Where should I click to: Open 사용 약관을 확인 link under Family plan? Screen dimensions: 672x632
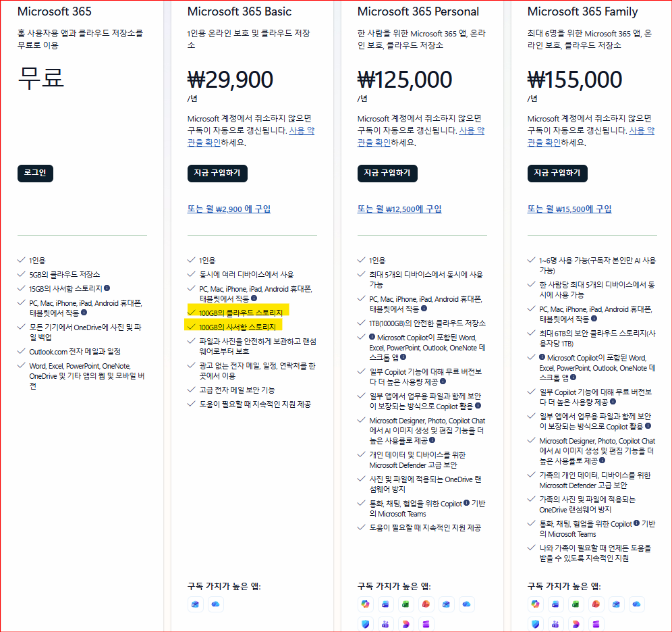tap(544, 142)
